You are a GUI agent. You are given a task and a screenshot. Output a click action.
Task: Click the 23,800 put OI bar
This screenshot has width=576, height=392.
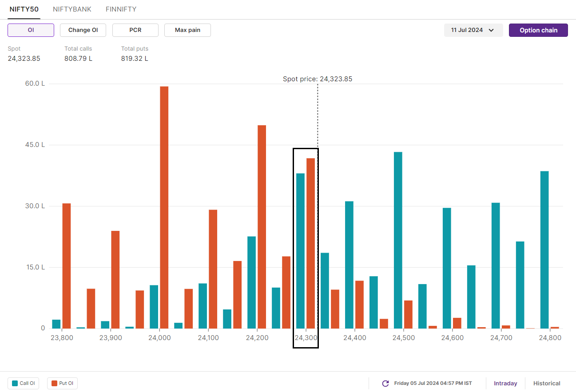click(x=67, y=266)
